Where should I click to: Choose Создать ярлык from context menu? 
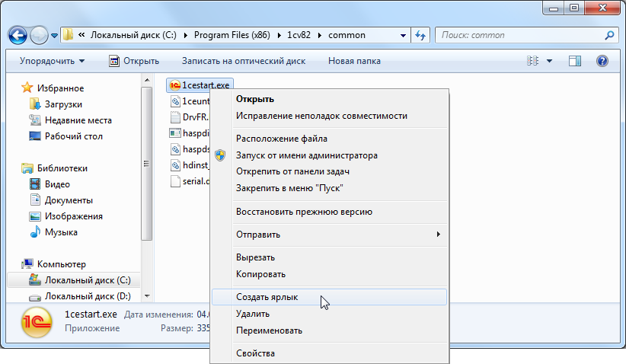(267, 297)
